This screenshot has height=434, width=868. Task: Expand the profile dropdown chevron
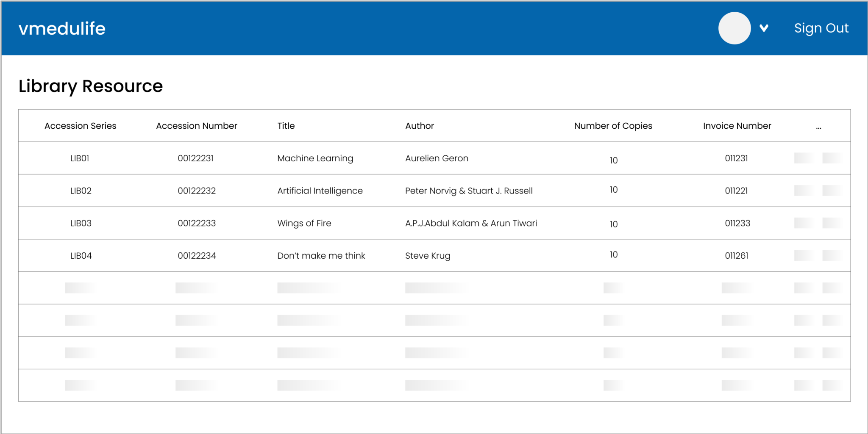coord(764,28)
